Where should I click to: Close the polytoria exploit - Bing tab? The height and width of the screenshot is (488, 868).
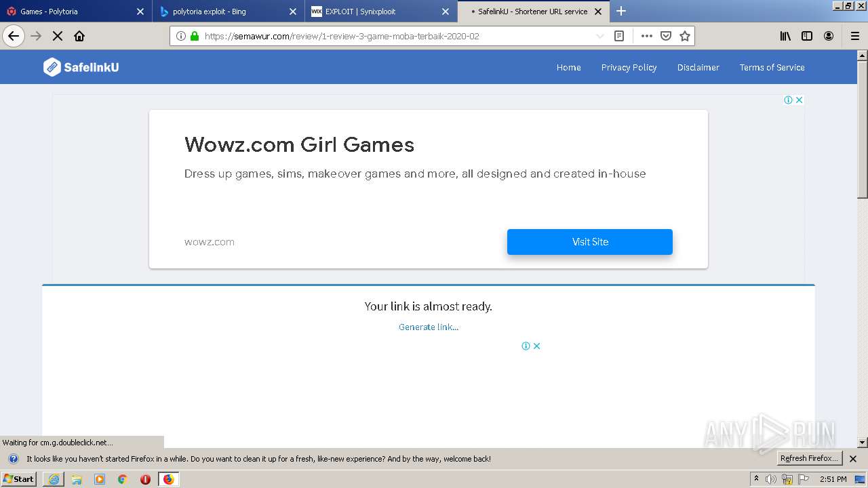coord(293,12)
